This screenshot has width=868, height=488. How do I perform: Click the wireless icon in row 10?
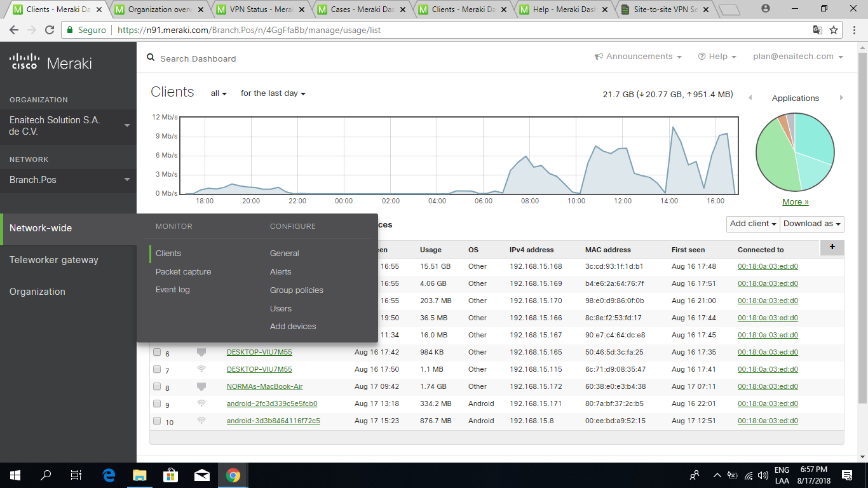click(x=201, y=421)
